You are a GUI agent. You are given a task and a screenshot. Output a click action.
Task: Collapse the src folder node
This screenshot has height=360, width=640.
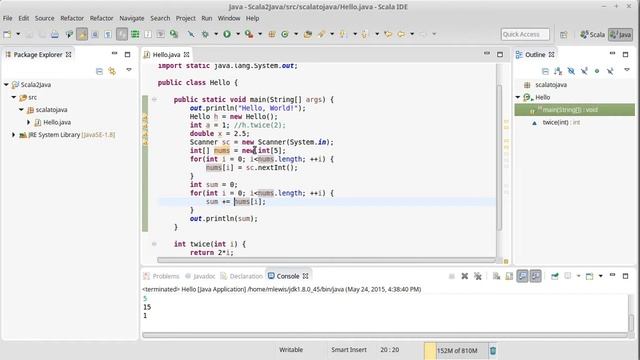coord(14,97)
